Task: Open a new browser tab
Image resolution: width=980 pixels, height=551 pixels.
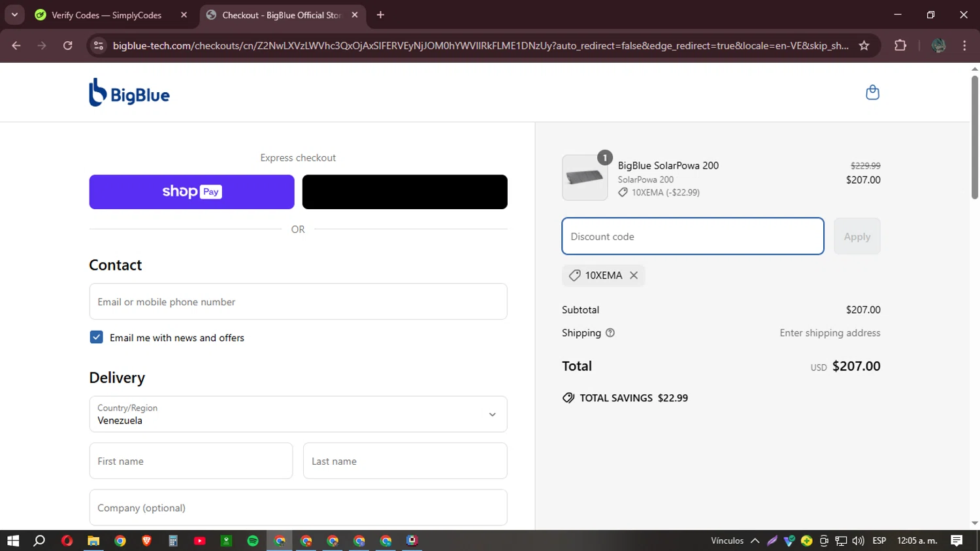Action: (x=380, y=14)
